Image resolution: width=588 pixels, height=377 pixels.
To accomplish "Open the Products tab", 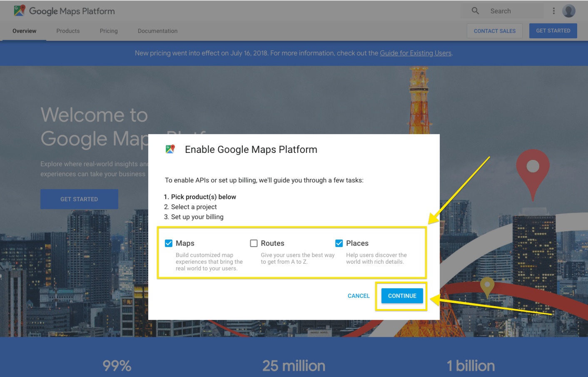I will click(x=68, y=31).
